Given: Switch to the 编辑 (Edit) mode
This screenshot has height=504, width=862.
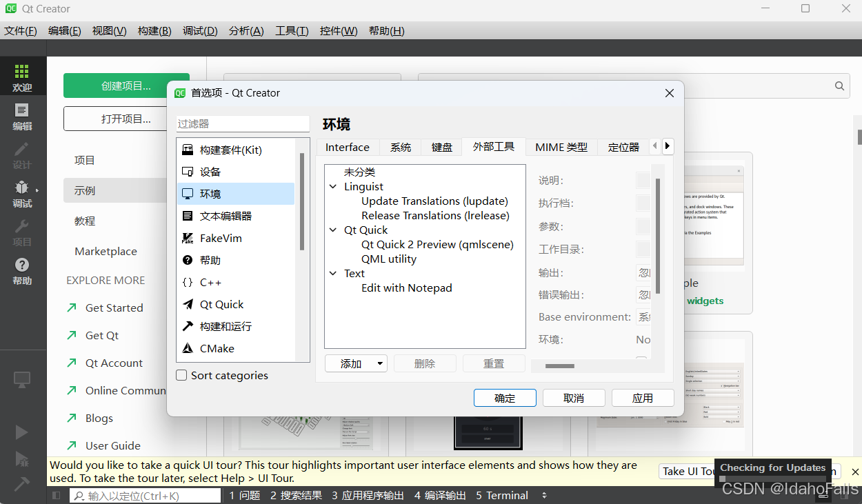Looking at the screenshot, I should pos(22,117).
